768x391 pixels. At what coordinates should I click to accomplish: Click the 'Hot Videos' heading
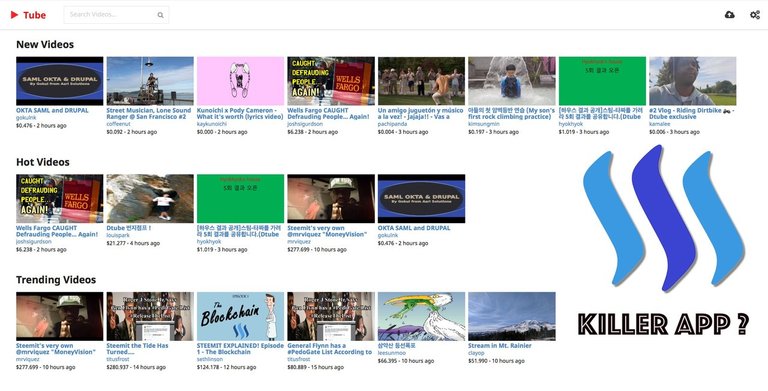[43, 162]
